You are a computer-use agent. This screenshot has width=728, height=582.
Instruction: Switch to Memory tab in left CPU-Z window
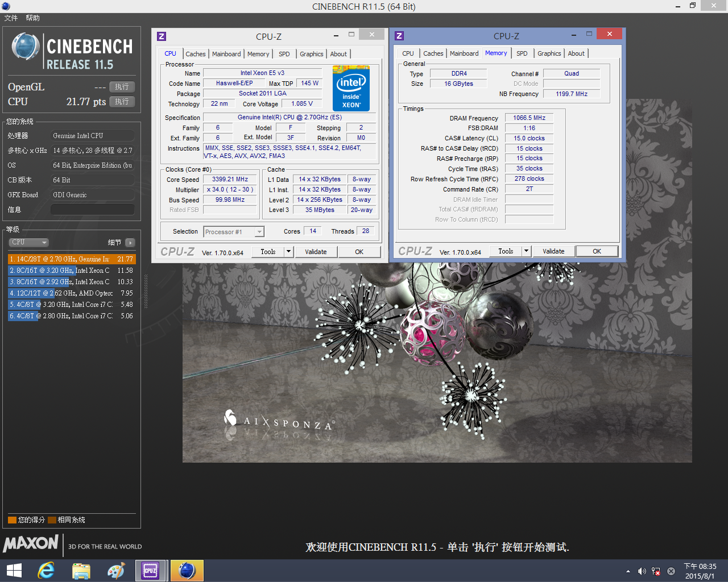click(x=258, y=54)
